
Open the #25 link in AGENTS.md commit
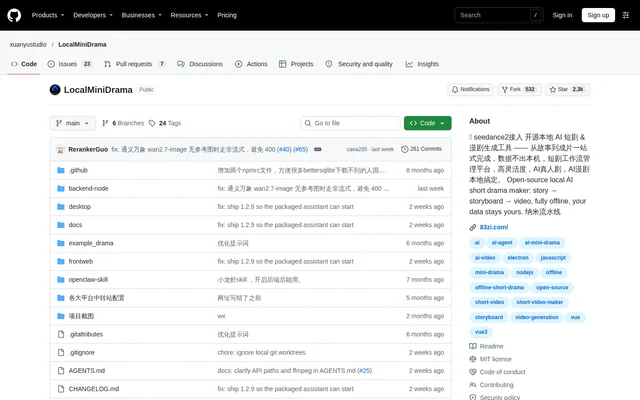(364, 371)
